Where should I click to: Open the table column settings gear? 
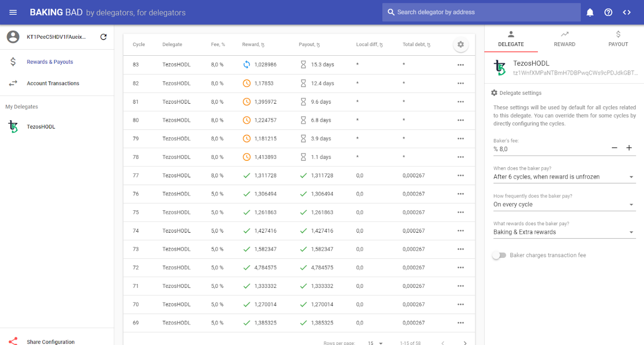tap(460, 45)
